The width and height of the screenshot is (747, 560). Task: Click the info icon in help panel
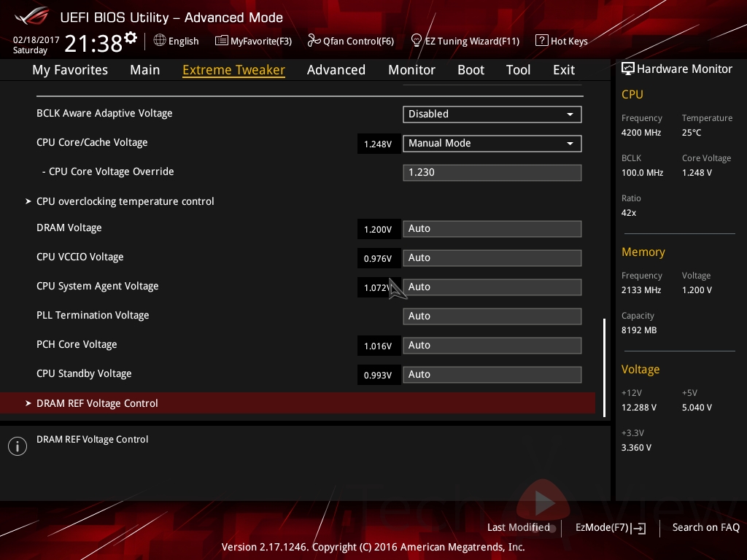coord(18,446)
